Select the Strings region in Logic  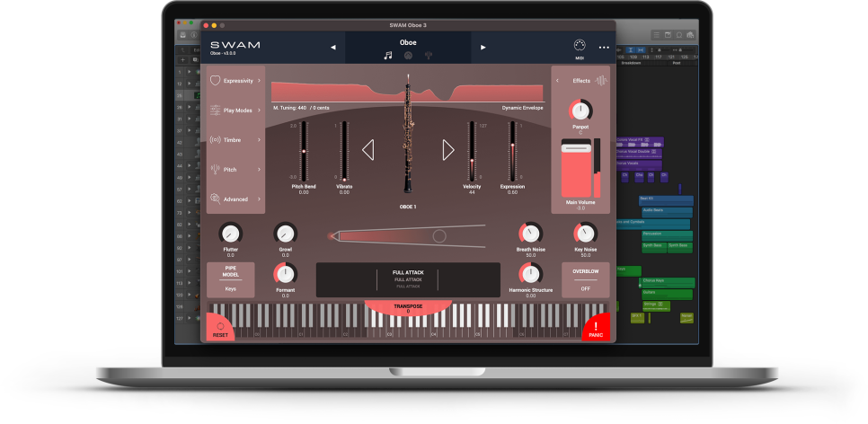point(656,305)
